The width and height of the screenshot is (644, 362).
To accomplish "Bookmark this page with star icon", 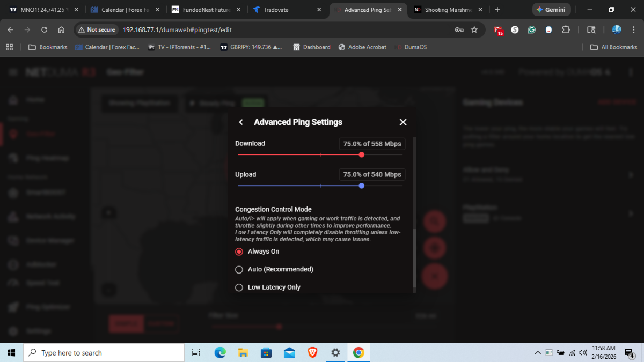I will [x=474, y=30].
